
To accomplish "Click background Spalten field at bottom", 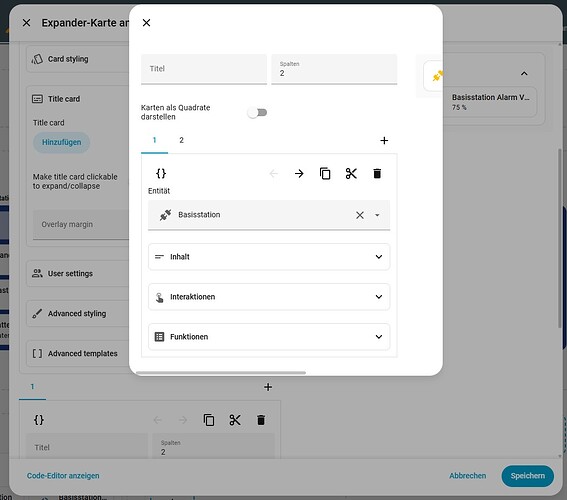I will coord(213,446).
